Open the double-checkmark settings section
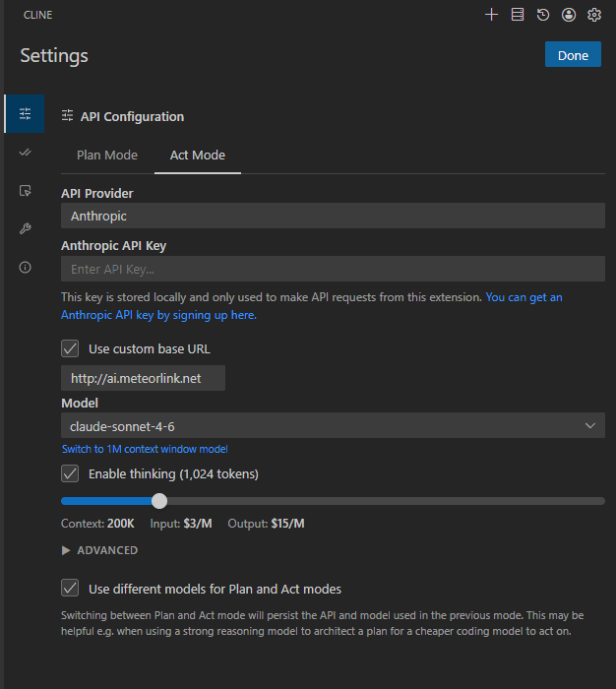616x689 pixels. (x=25, y=153)
